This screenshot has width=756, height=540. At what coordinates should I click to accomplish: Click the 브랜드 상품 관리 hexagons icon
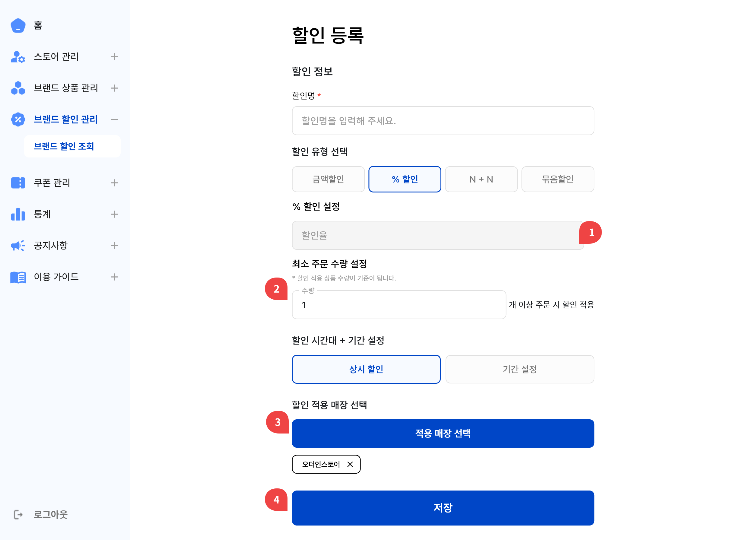tap(18, 88)
